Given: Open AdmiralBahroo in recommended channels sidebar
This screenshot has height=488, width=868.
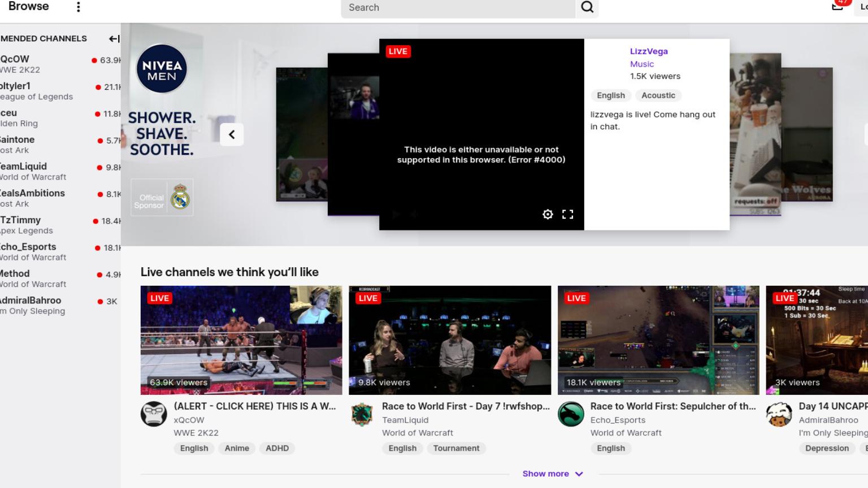Looking at the screenshot, I should pos(60,306).
